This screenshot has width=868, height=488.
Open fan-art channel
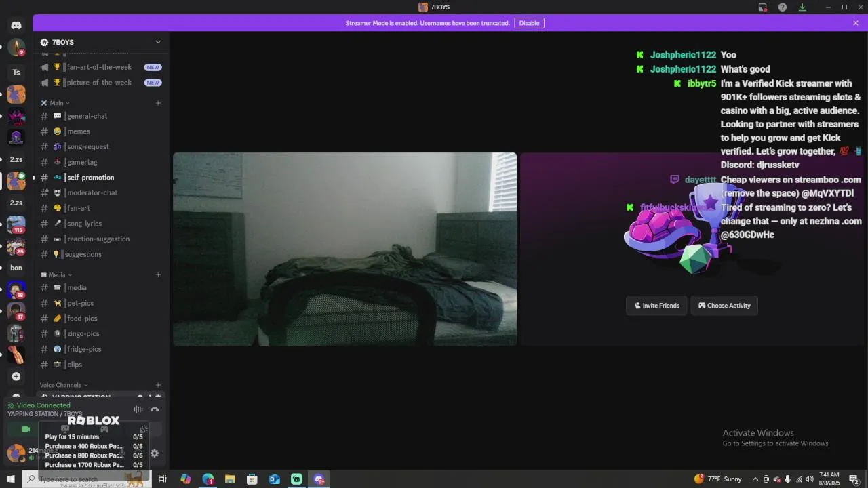point(100,208)
